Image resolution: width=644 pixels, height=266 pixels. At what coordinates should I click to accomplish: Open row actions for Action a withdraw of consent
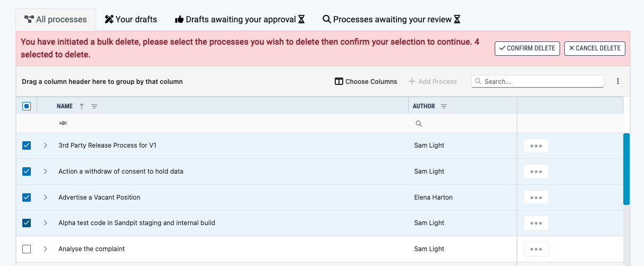click(x=536, y=171)
